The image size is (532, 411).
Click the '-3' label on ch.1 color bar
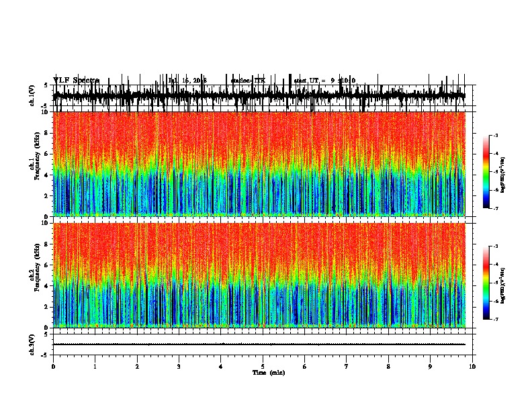coord(496,135)
